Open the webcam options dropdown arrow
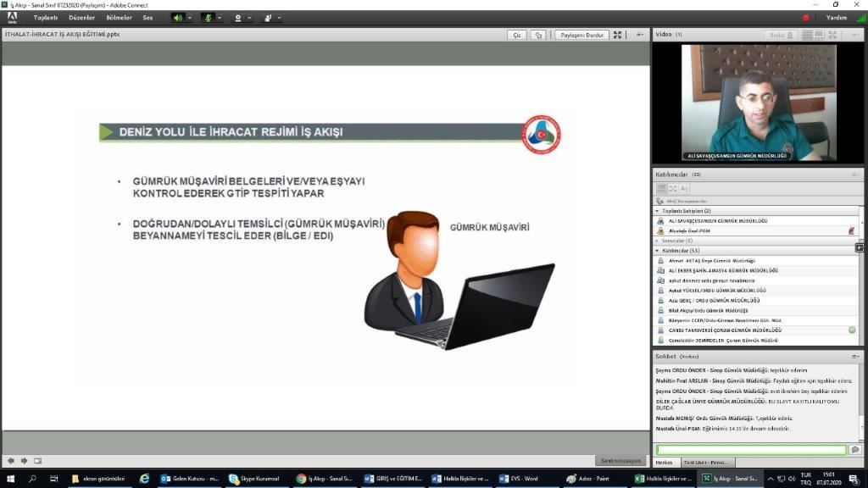The height and width of the screenshot is (488, 868). (x=250, y=17)
